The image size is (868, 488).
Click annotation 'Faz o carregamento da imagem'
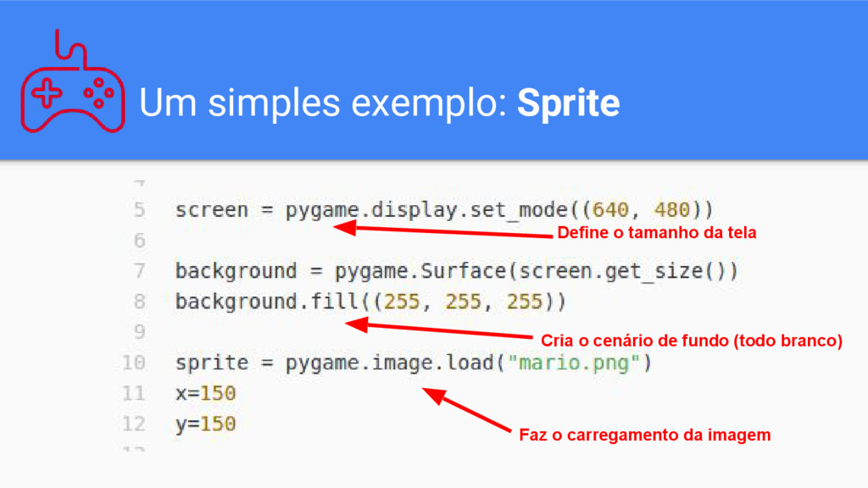[x=645, y=435]
